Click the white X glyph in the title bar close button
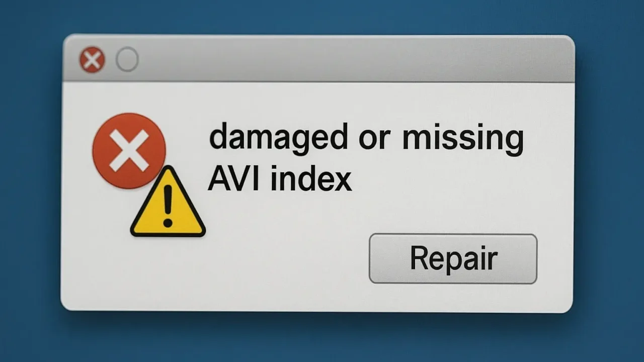Screen dimensions: 644x362 tap(92, 60)
